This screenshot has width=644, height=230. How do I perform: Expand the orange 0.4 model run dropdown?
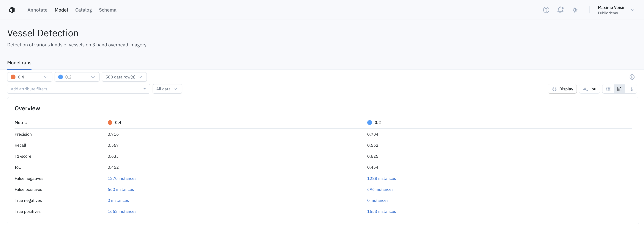tap(29, 77)
